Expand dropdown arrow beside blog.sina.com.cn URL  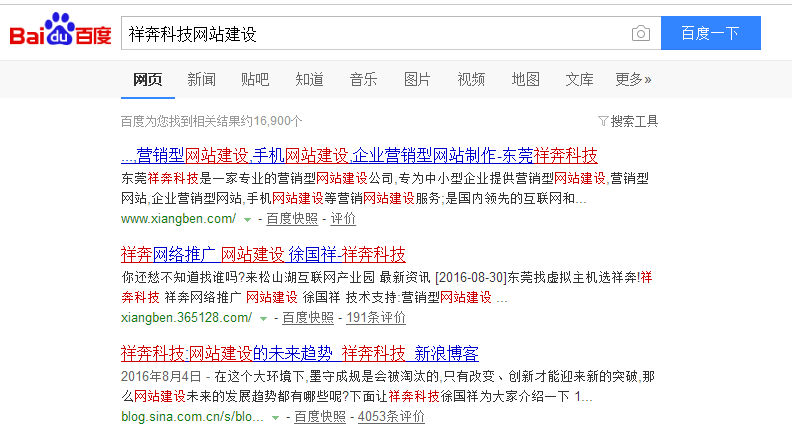coord(275,418)
